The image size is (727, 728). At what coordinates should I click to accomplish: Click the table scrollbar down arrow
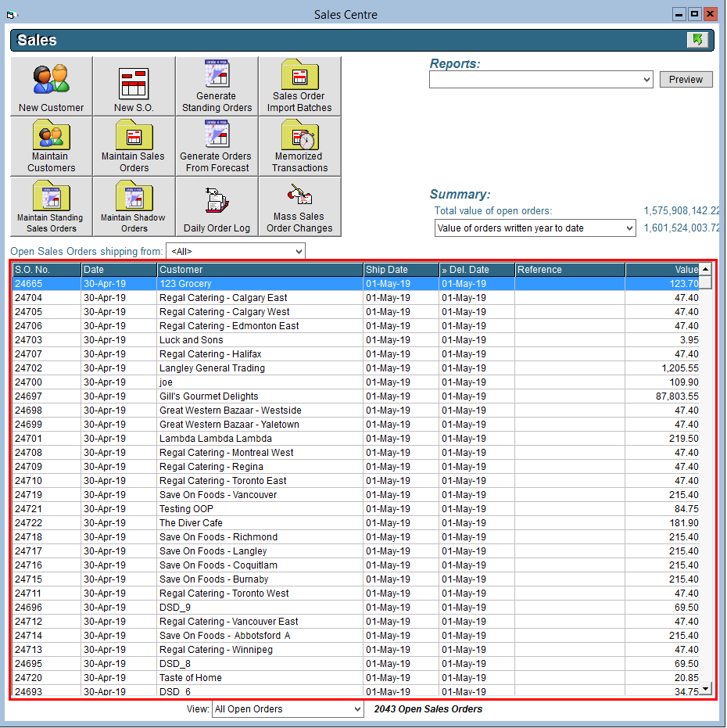pos(705,689)
